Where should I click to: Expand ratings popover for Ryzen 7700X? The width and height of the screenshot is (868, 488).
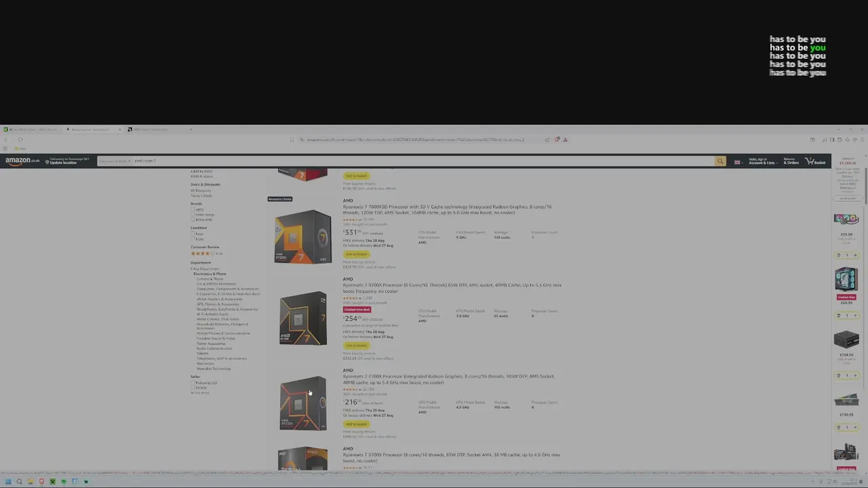[361, 389]
